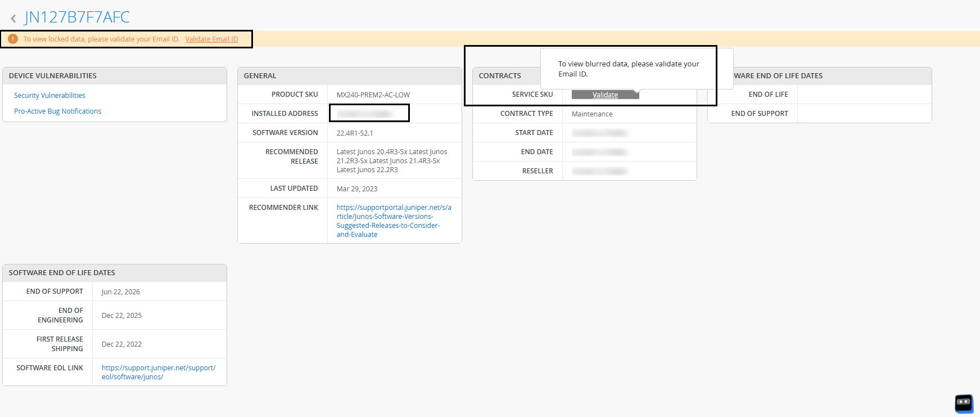Viewport: 980px width, 417px height.
Task: Open the chatbot assistant icon
Action: pyautogui.click(x=964, y=403)
